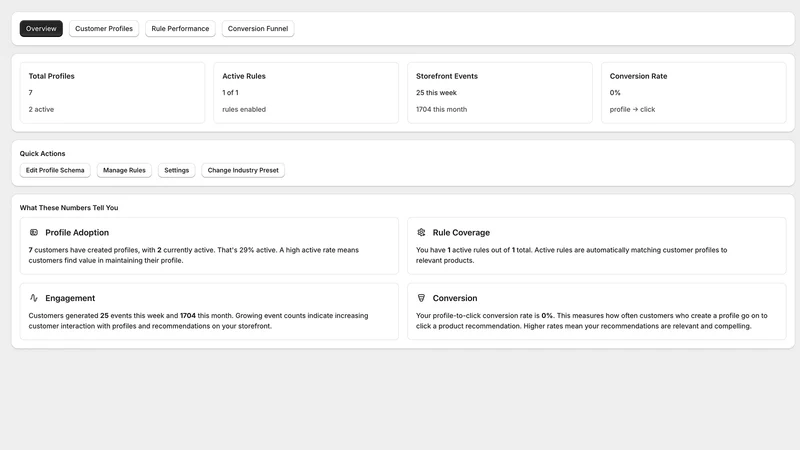
Task: Click the Rule Coverage heading
Action: point(461,233)
